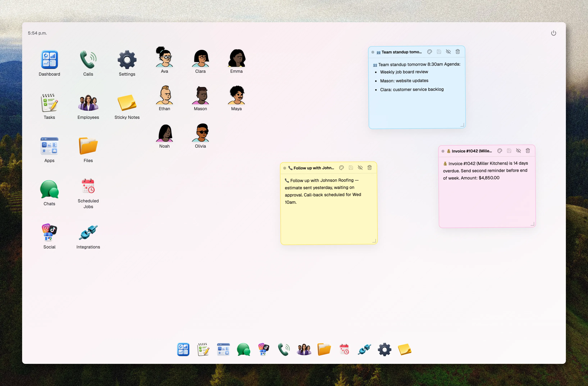Open the Sticky Notes desktop icon

click(127, 103)
